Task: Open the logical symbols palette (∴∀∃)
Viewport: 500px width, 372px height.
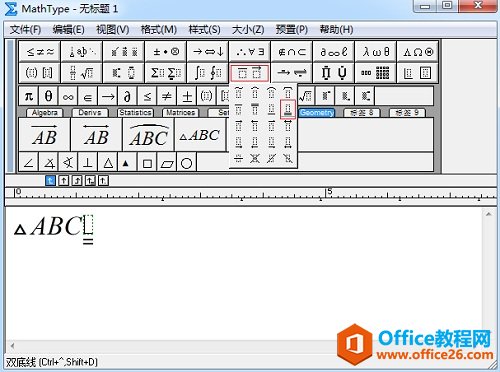Action: coord(250,52)
